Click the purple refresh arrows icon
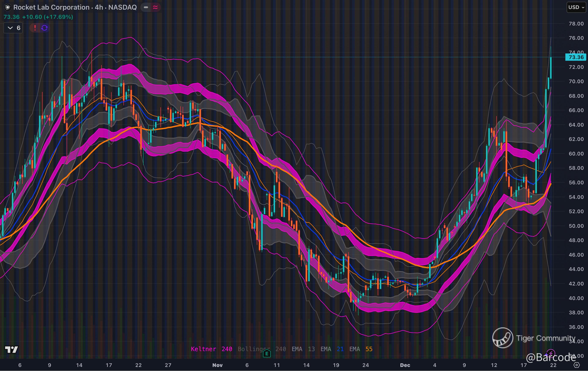The width and height of the screenshot is (588, 371). (x=44, y=28)
